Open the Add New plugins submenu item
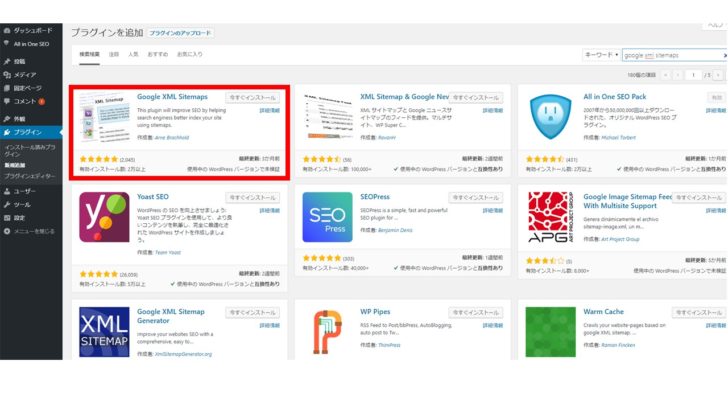Image resolution: width=728 pixels, height=410 pixels. pyautogui.click(x=15, y=165)
